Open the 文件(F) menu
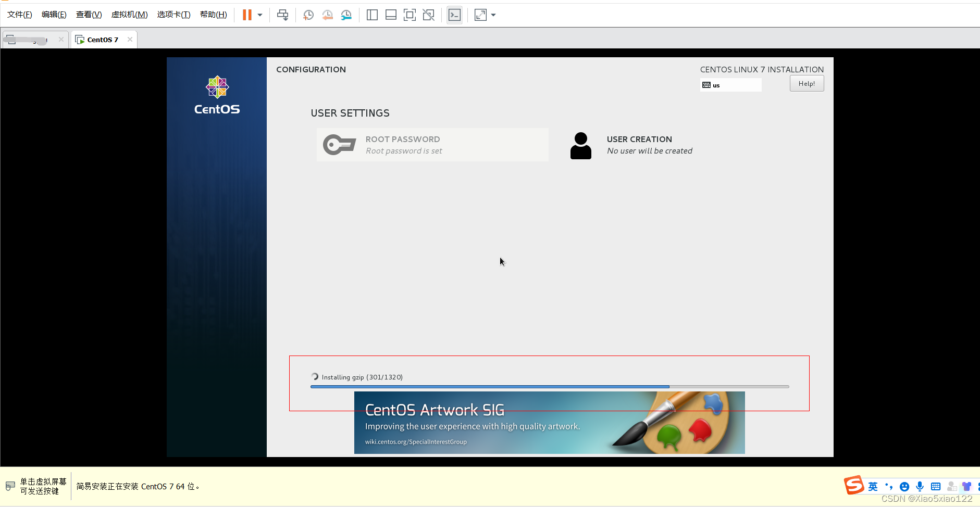Screen dimensions: 980x507 20,15
